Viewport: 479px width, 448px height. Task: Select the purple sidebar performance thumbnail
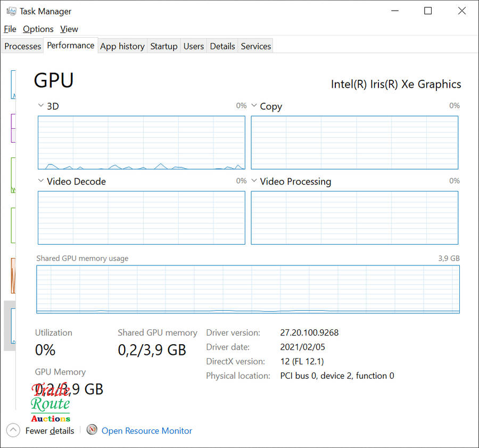(13, 128)
